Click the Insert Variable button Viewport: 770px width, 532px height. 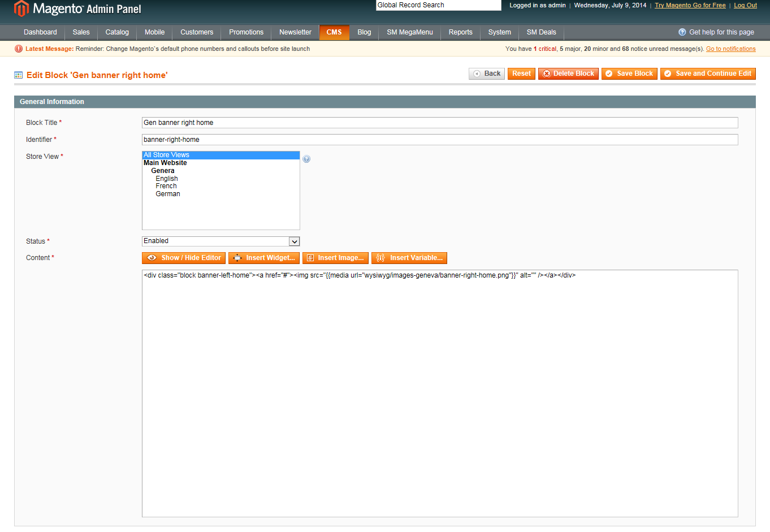coord(409,258)
